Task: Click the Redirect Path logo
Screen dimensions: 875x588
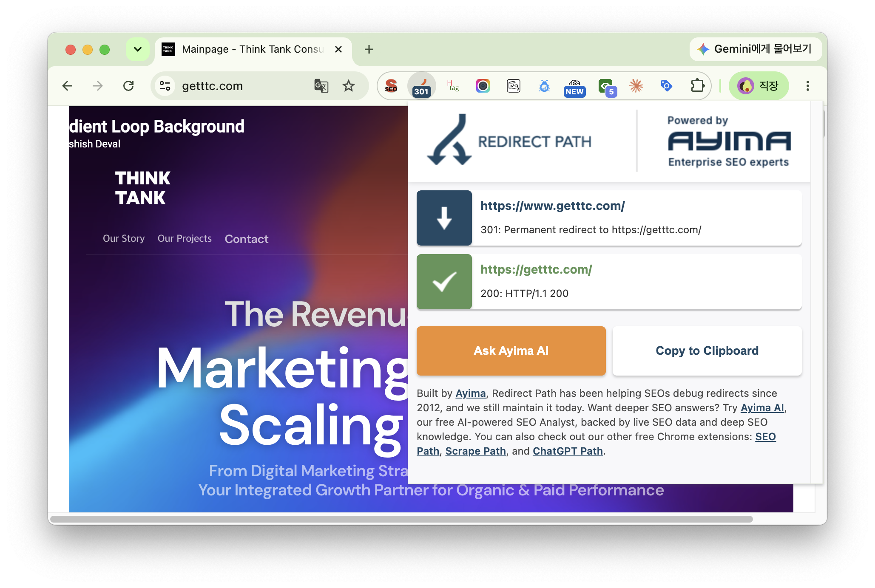Action: [x=509, y=140]
